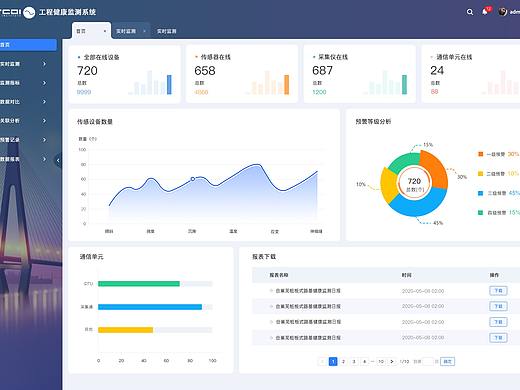520x390 pixels.
Task: Click the green mini bar chart in 采集仪在线 card
Action: tap(385, 83)
